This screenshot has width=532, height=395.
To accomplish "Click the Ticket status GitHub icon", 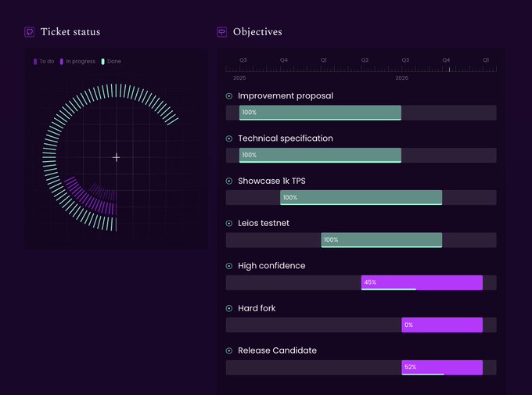I will (x=30, y=32).
